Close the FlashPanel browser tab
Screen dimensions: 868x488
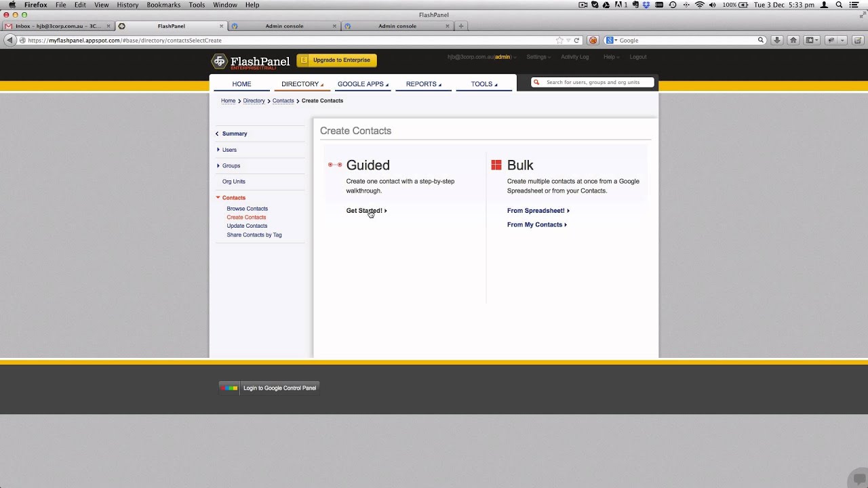[221, 26]
